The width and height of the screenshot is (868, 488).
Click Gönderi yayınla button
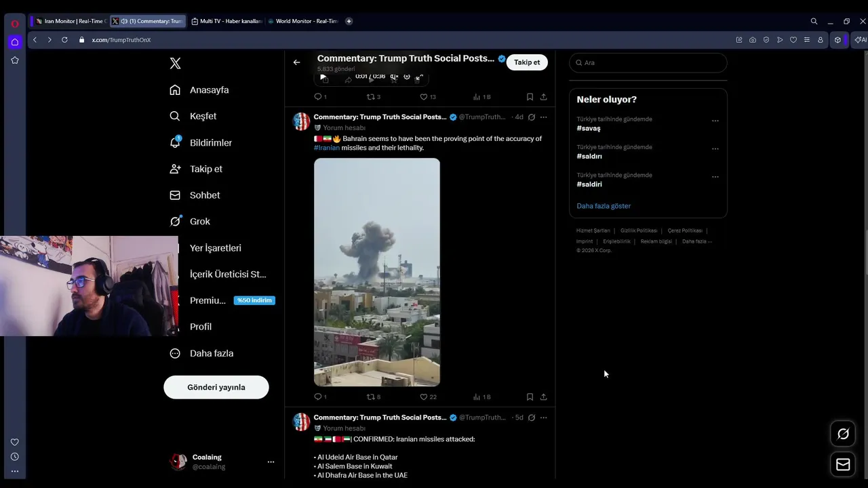216,387
